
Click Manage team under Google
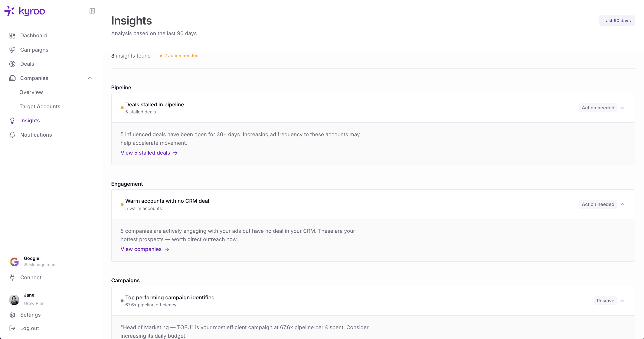click(x=42, y=265)
